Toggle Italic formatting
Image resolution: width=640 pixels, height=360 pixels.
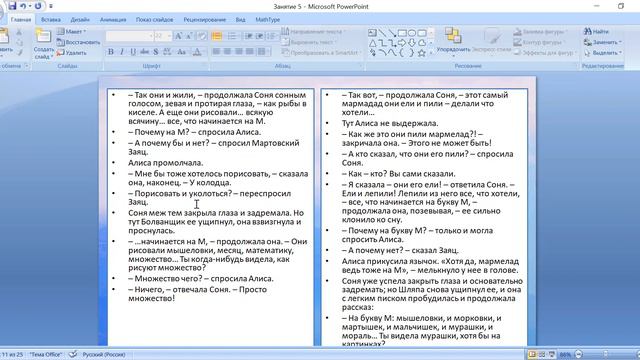122,52
